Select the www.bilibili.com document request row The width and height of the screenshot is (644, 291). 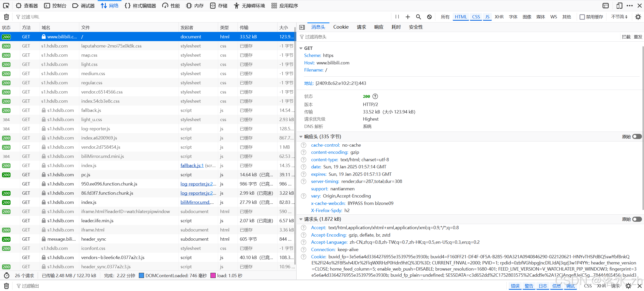[148, 37]
